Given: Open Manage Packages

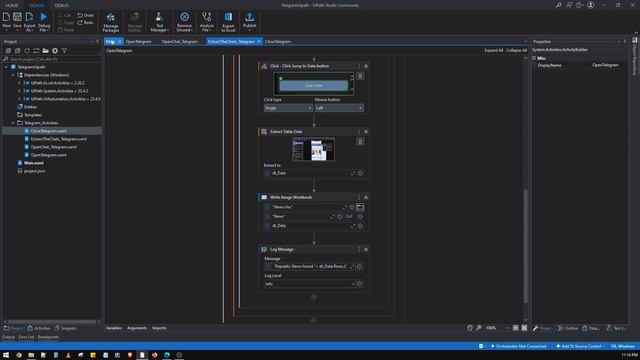Looking at the screenshot, I should pyautogui.click(x=111, y=22).
